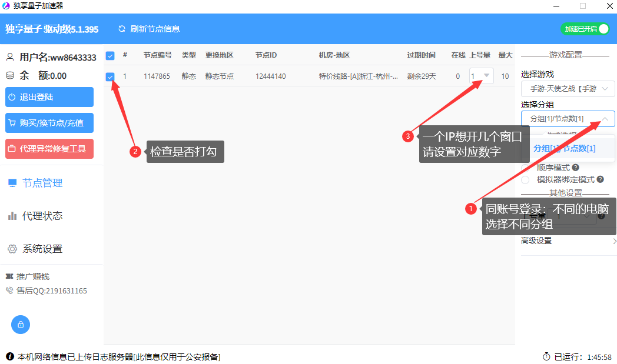
Task: Click the 节点管理 monitor icon
Action: coord(12,183)
